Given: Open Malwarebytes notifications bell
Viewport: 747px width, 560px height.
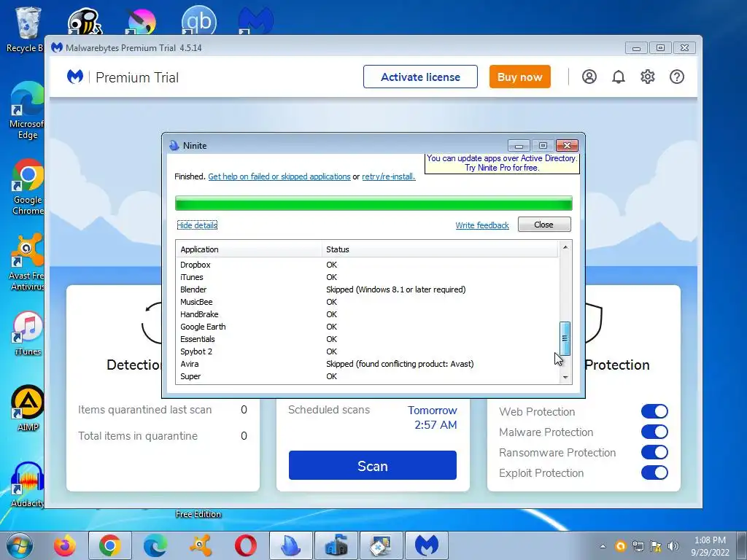Looking at the screenshot, I should (619, 77).
